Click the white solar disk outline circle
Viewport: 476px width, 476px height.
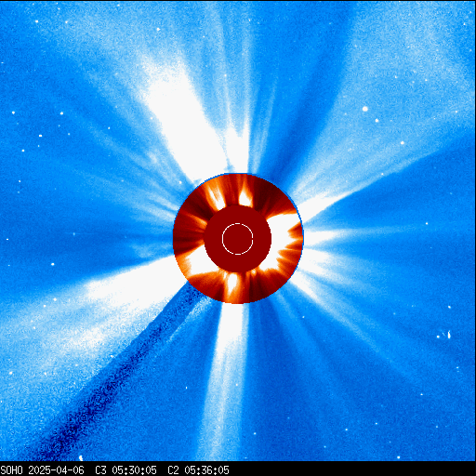(238, 239)
